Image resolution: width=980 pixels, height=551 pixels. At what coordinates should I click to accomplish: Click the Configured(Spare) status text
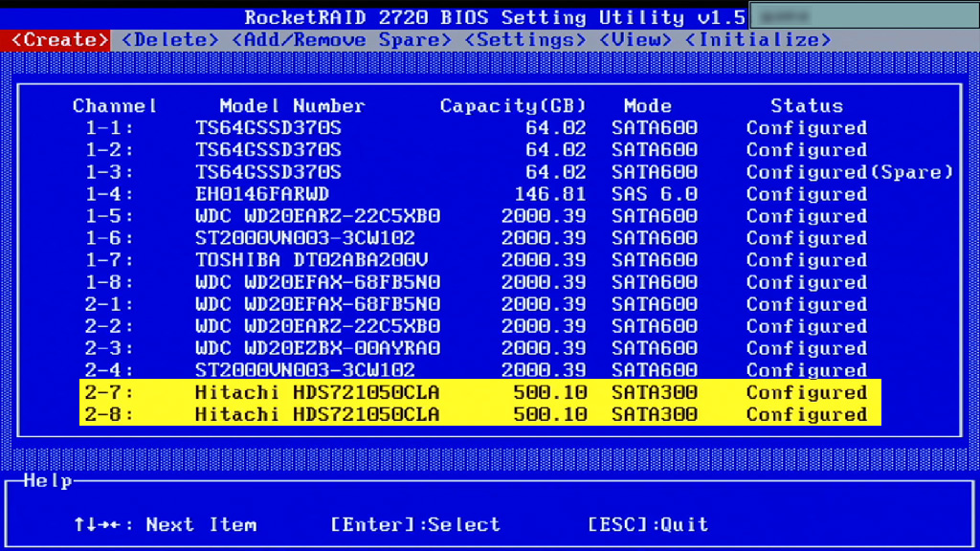(x=850, y=172)
